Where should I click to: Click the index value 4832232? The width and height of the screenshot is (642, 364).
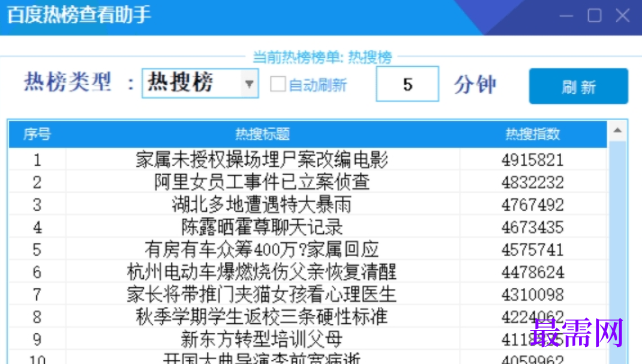[533, 183]
